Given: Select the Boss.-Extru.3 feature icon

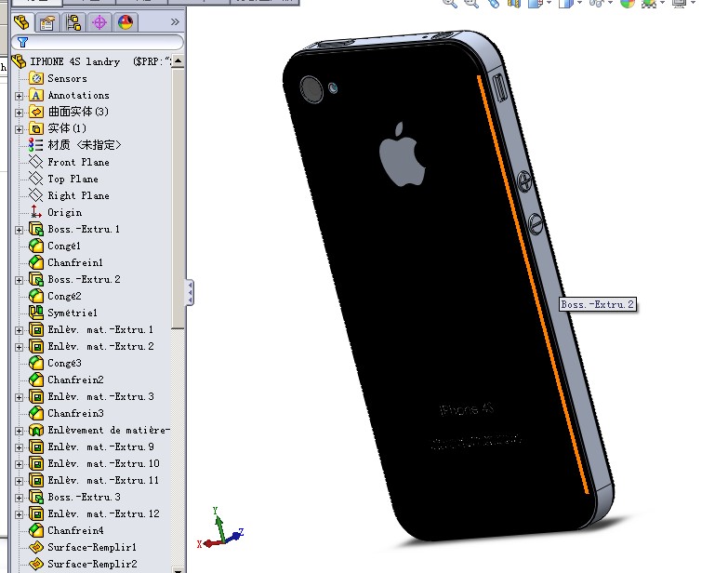Looking at the screenshot, I should pyautogui.click(x=36, y=497).
